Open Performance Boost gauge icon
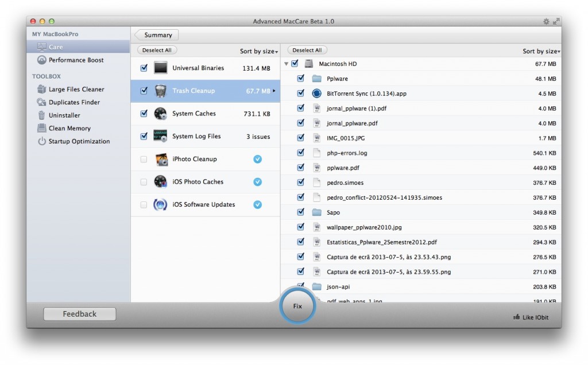The height and width of the screenshot is (365, 588). 41,60
